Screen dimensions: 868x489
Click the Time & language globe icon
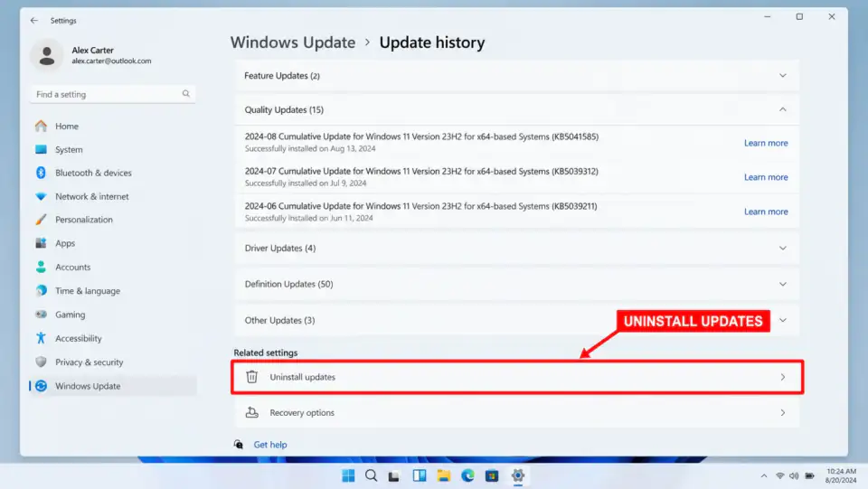click(41, 290)
